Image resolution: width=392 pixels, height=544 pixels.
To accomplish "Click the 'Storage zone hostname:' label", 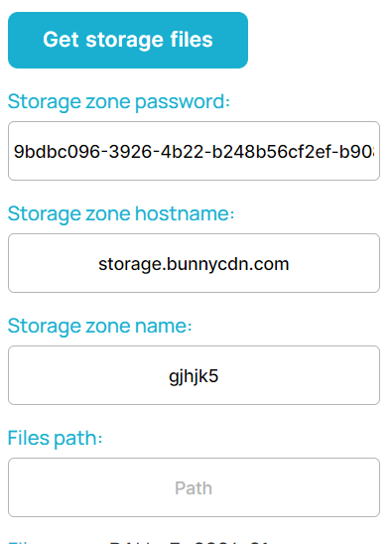I will pos(121,213).
